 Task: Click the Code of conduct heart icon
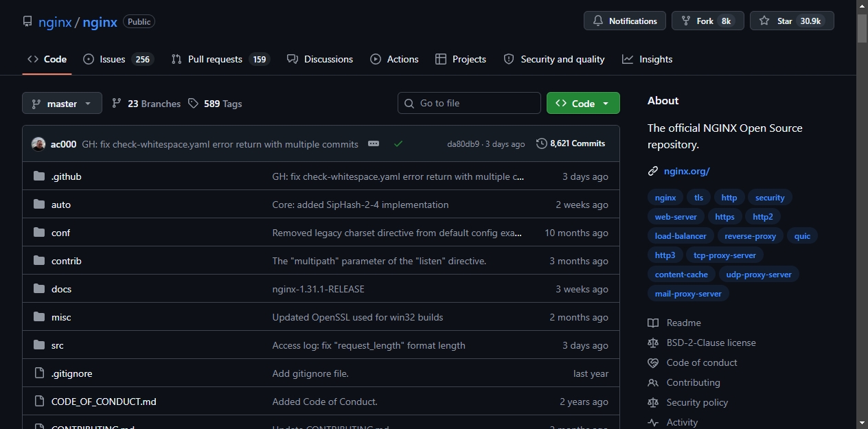[x=653, y=362]
